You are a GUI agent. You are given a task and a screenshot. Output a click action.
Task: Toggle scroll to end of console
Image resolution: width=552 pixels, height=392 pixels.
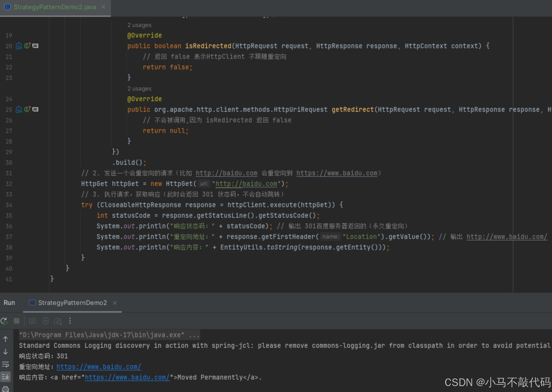(x=5, y=376)
